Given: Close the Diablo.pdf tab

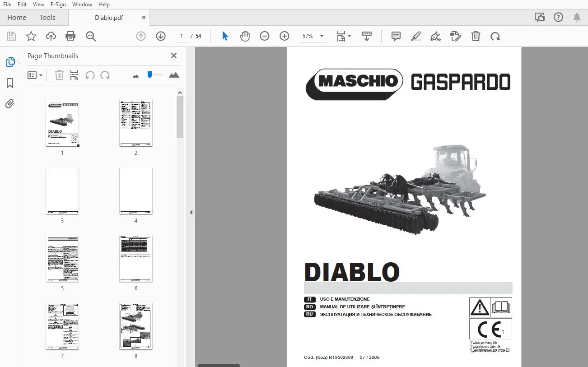Looking at the screenshot, I should tap(144, 18).
